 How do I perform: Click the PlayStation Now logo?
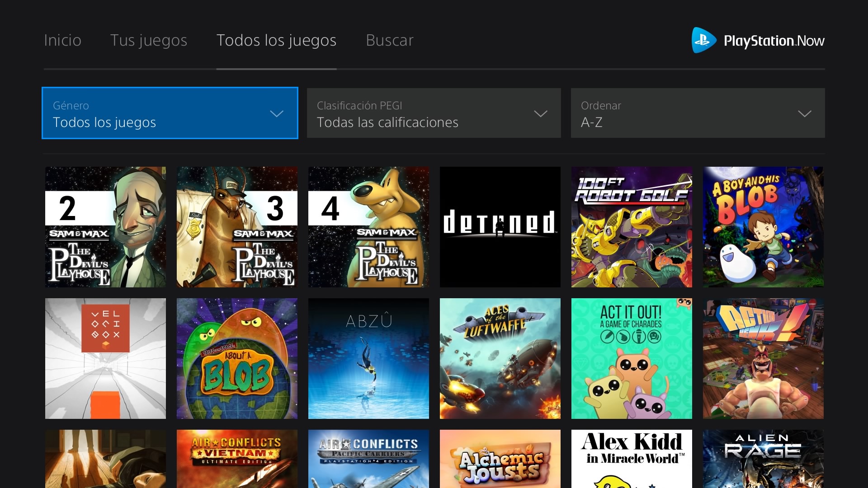[x=758, y=40]
